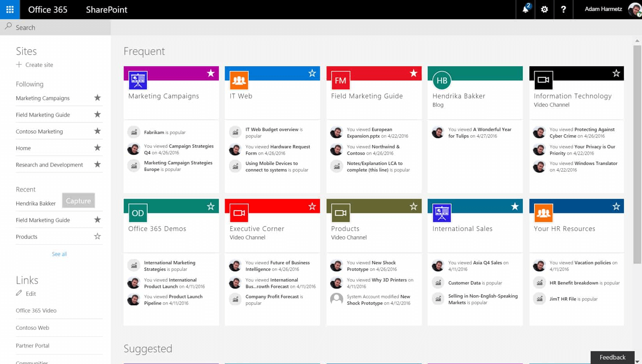Follow Your HR Resources card via star
Screen dimensions: 642x364
[616, 206]
